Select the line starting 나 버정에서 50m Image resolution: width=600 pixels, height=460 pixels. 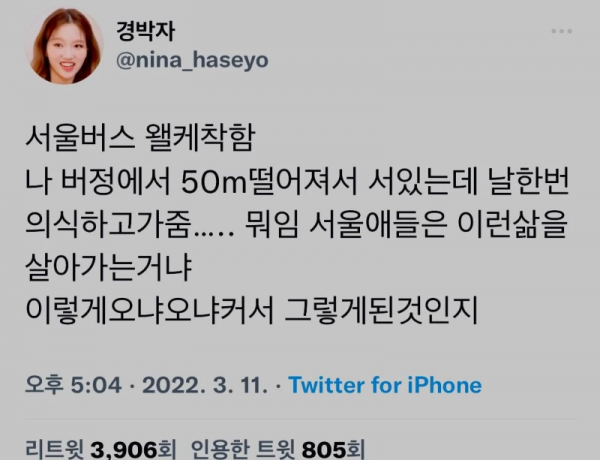(x=297, y=181)
